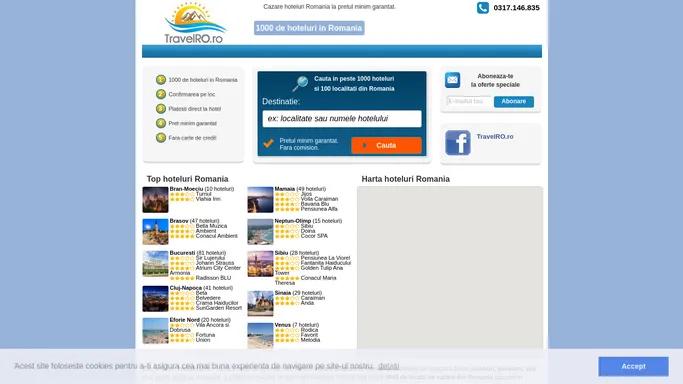This screenshot has width=683, height=384.
Task: Open the Sinaia destination link
Action: click(x=283, y=293)
